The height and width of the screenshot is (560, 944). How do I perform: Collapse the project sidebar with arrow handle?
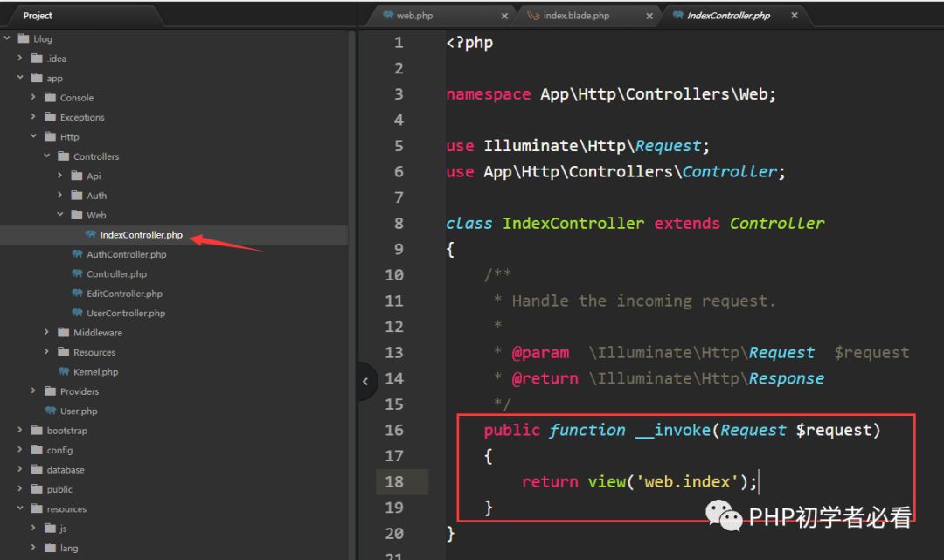pyautogui.click(x=365, y=382)
